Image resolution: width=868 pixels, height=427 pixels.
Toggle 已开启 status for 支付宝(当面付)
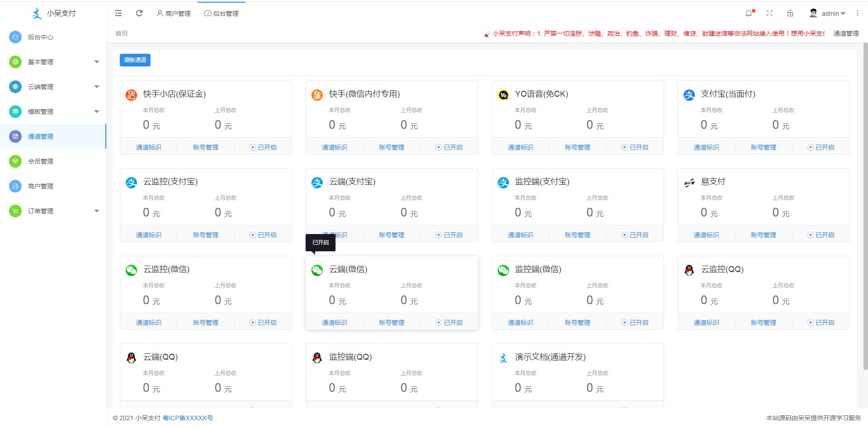click(x=821, y=147)
